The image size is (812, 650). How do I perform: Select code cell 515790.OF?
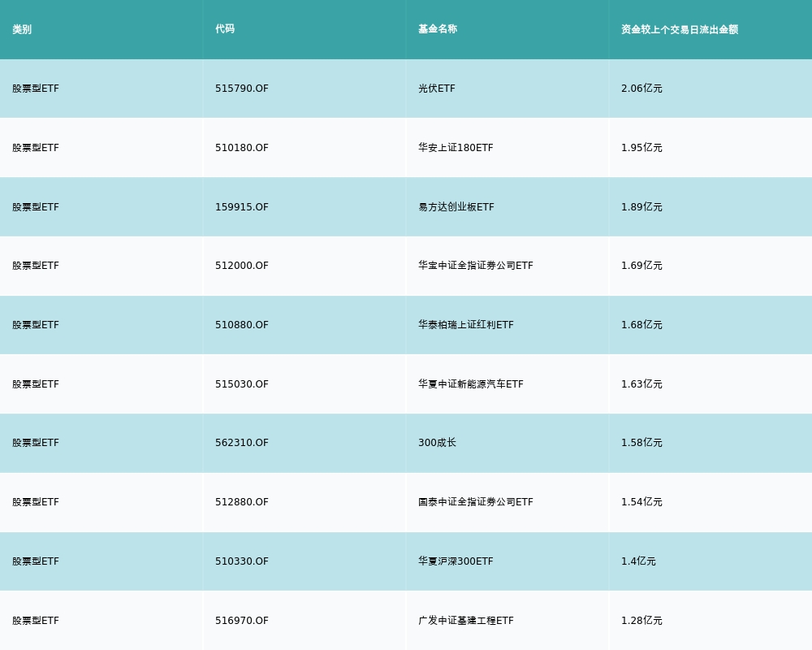click(x=242, y=89)
